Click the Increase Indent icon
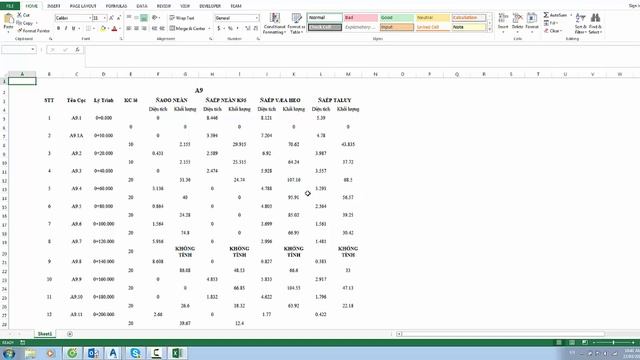 pos(162,29)
